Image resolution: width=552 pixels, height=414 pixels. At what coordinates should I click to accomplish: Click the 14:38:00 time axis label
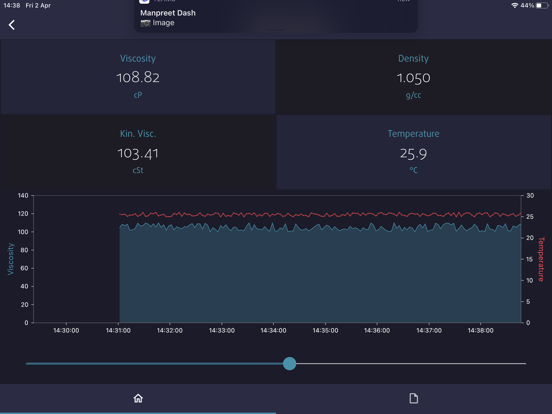pyautogui.click(x=480, y=331)
